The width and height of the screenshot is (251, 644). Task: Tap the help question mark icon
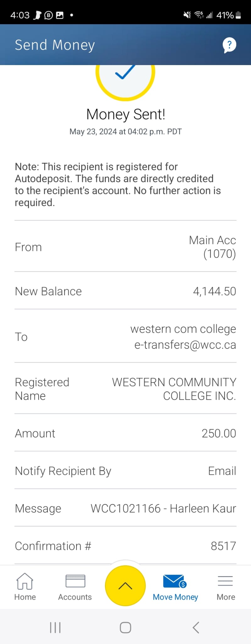pos(229,45)
